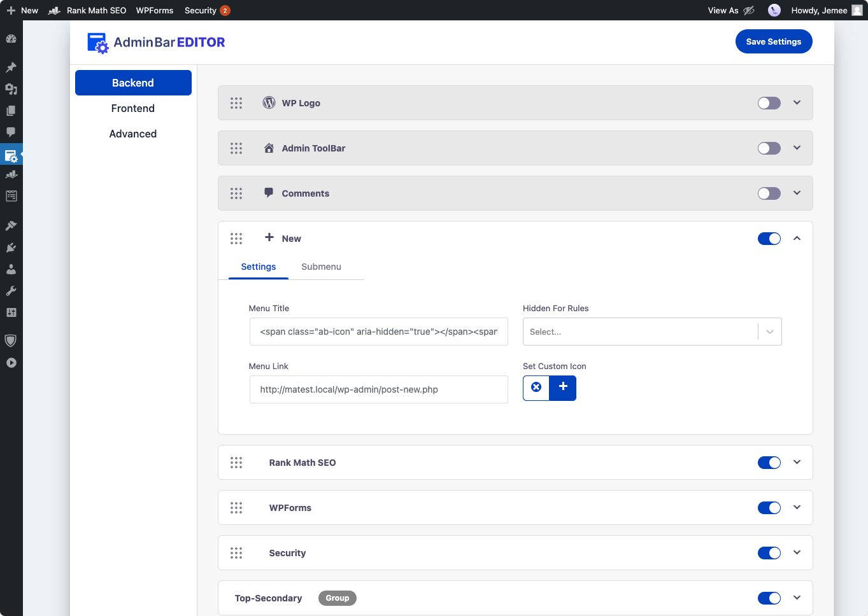Expand the WPForms panel chevron
This screenshot has height=616, width=868.
797,507
